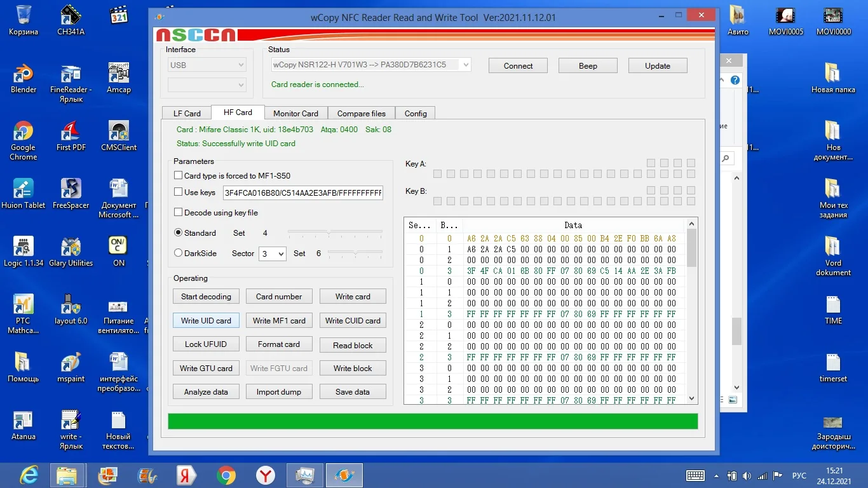Open the Huion Tablet shortcut
This screenshot has height=488, width=868.
point(24,194)
